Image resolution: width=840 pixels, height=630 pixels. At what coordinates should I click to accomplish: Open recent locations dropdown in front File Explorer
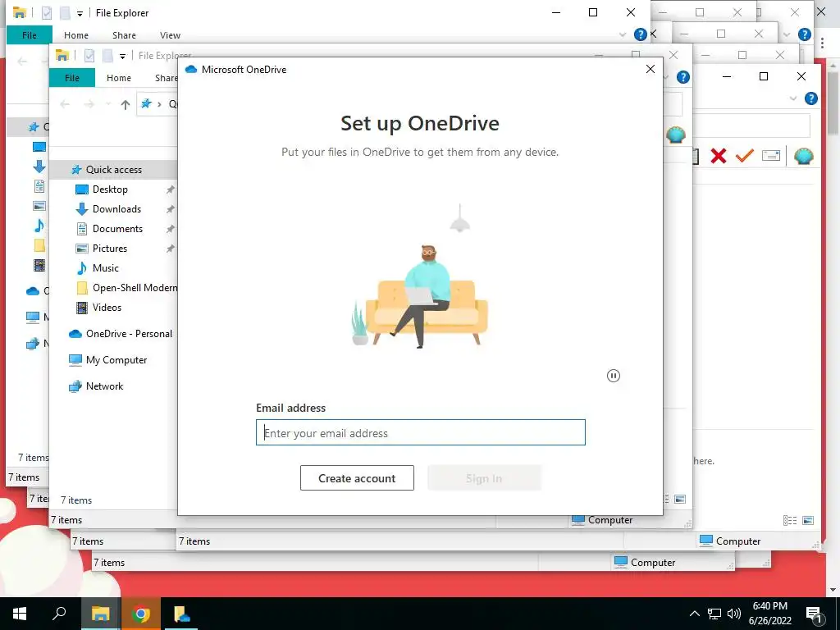[x=107, y=104]
